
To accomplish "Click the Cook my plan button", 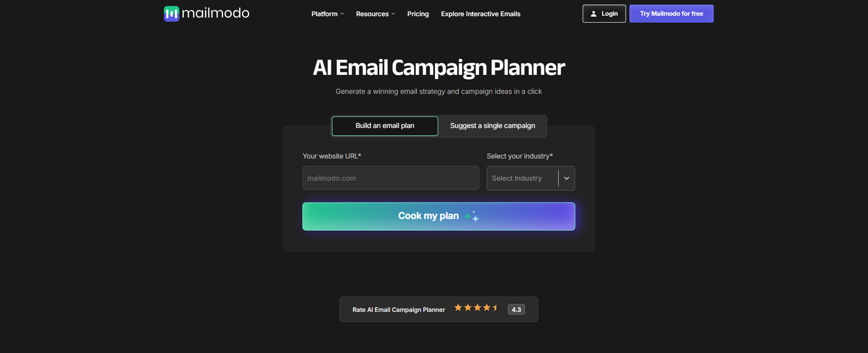I will [x=439, y=216].
